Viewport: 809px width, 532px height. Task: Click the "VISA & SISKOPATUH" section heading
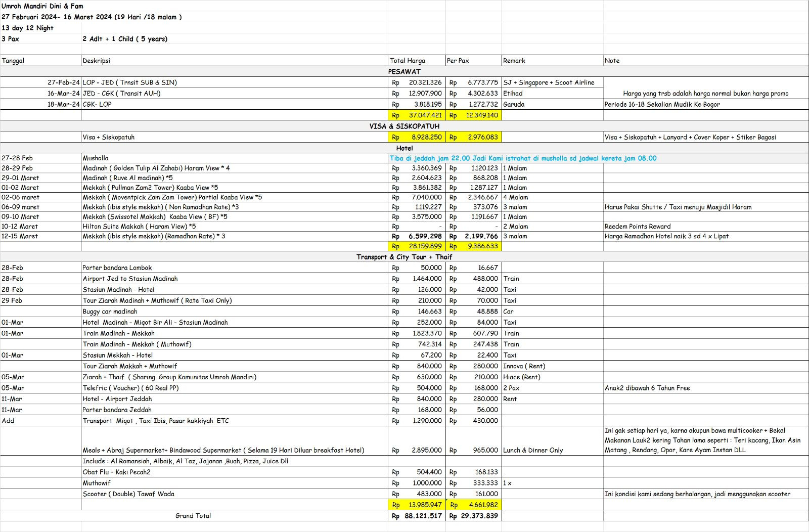coord(404,126)
